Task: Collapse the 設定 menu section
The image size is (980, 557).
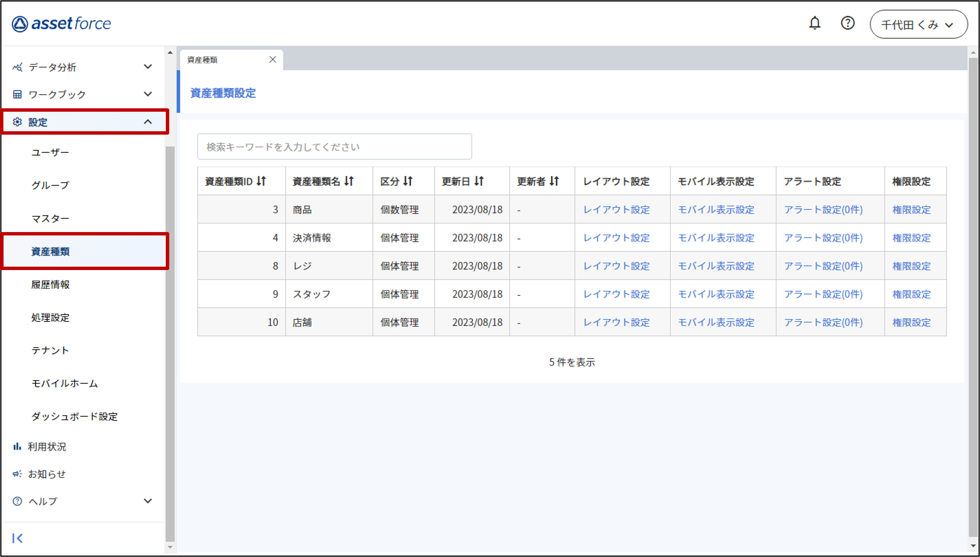Action: pyautogui.click(x=148, y=122)
